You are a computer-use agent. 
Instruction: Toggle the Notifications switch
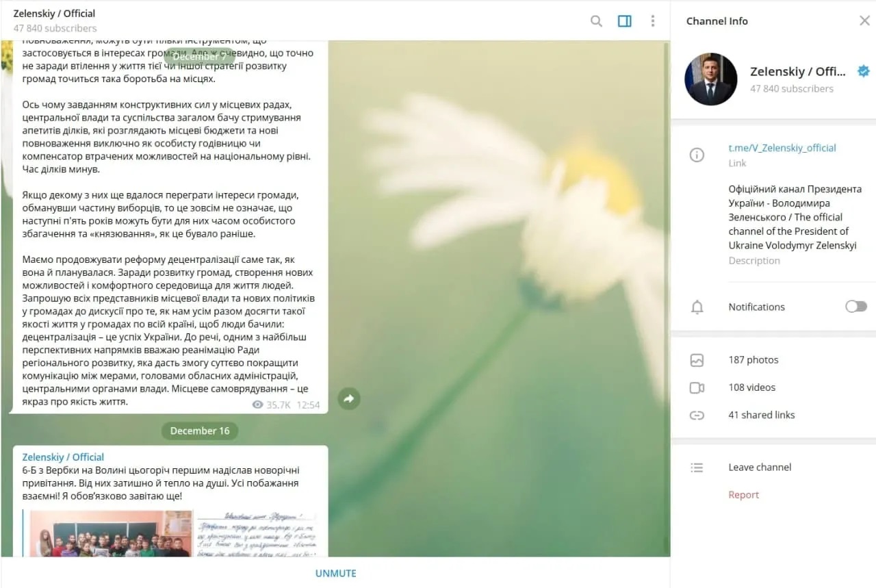855,307
